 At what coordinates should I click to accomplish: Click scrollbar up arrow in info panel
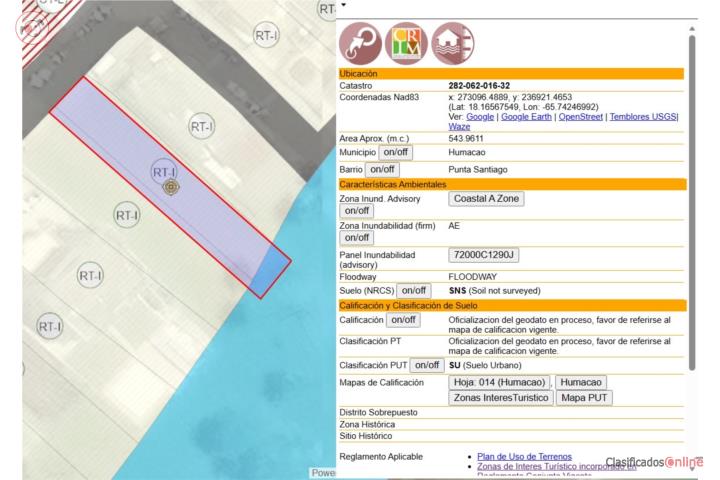coord(692,29)
